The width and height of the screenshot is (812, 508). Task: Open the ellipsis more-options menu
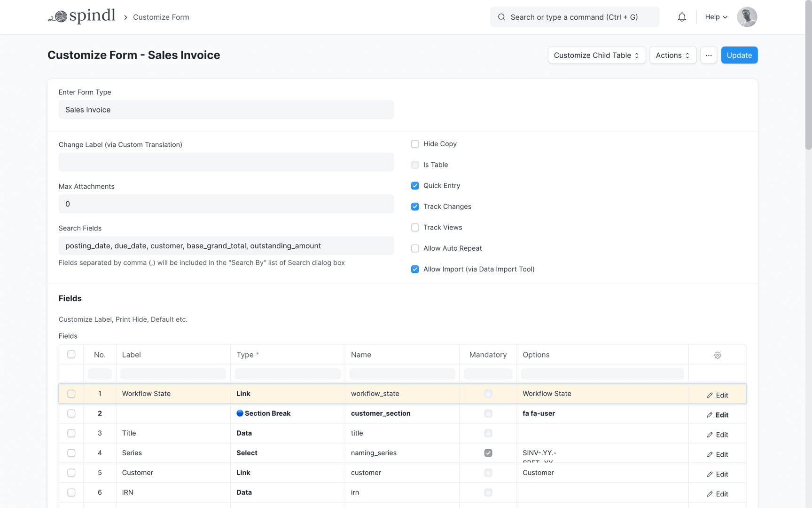coord(709,55)
